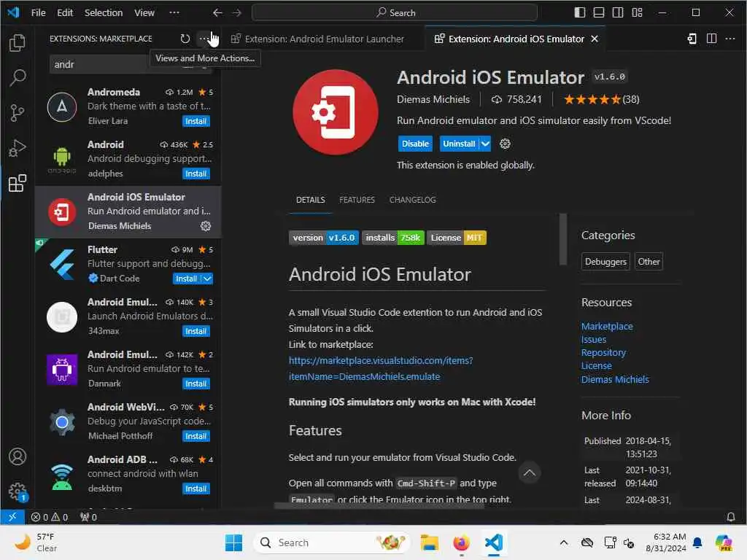Go back with the navigation arrow

click(x=217, y=13)
